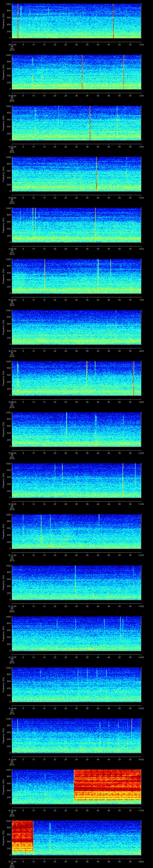Pick the spectrogram panel starting at 9:04:00

(x=76, y=174)
